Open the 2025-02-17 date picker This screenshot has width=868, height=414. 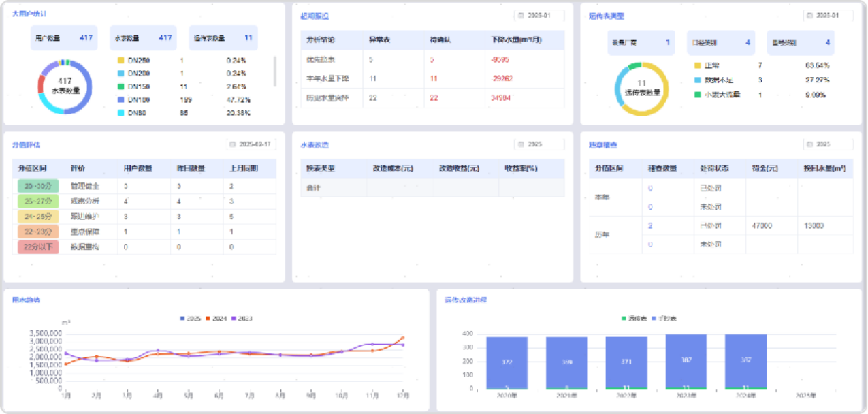click(251, 144)
